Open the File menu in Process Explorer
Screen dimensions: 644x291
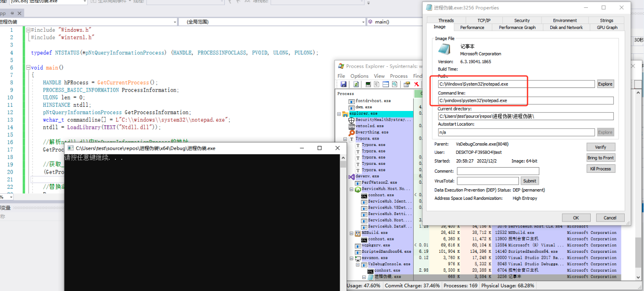[341, 76]
